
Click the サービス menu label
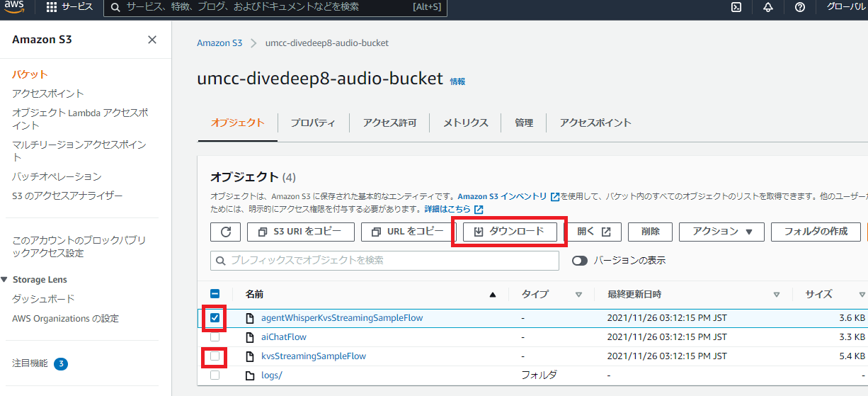[x=77, y=7]
